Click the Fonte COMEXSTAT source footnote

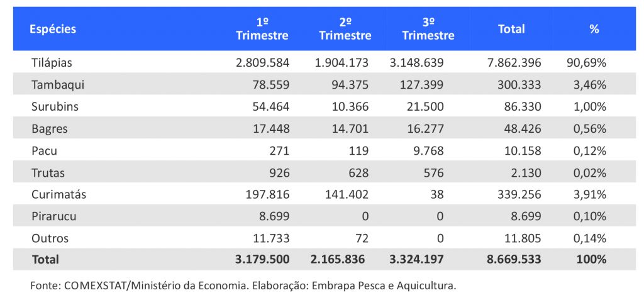243,285
